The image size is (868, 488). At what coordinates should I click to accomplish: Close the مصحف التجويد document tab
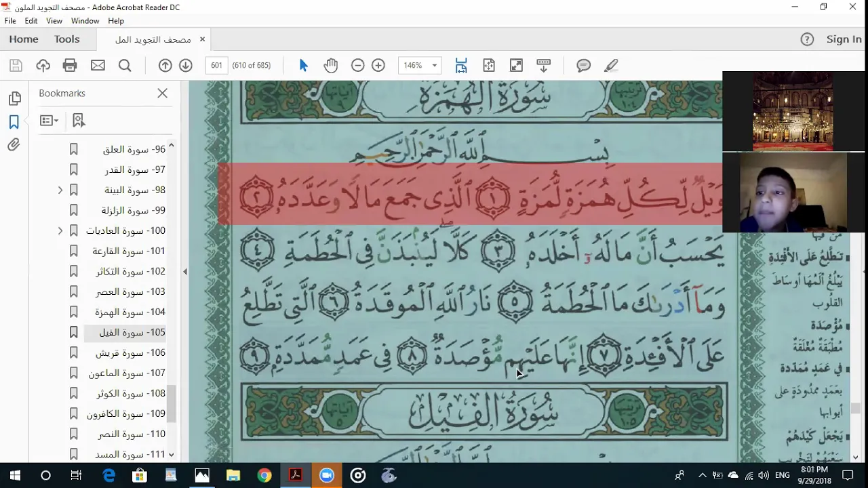point(202,39)
